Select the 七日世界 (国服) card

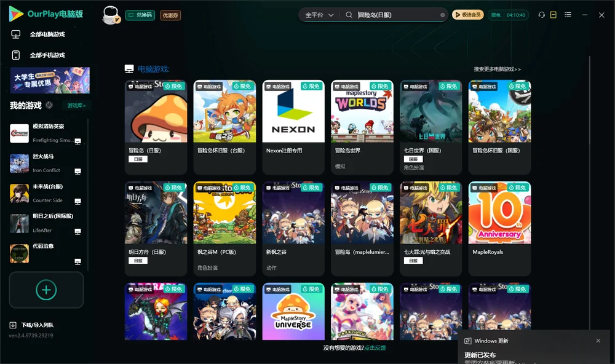[x=431, y=127]
